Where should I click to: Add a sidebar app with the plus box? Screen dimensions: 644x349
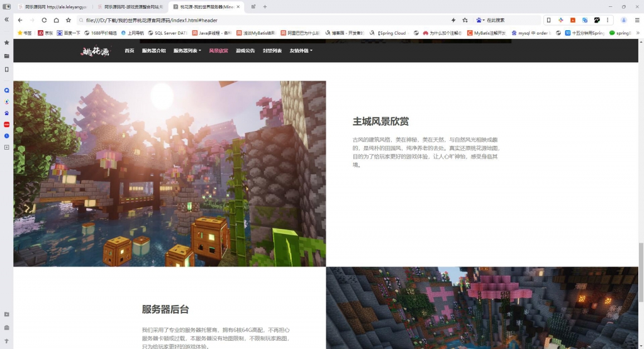coord(6,147)
